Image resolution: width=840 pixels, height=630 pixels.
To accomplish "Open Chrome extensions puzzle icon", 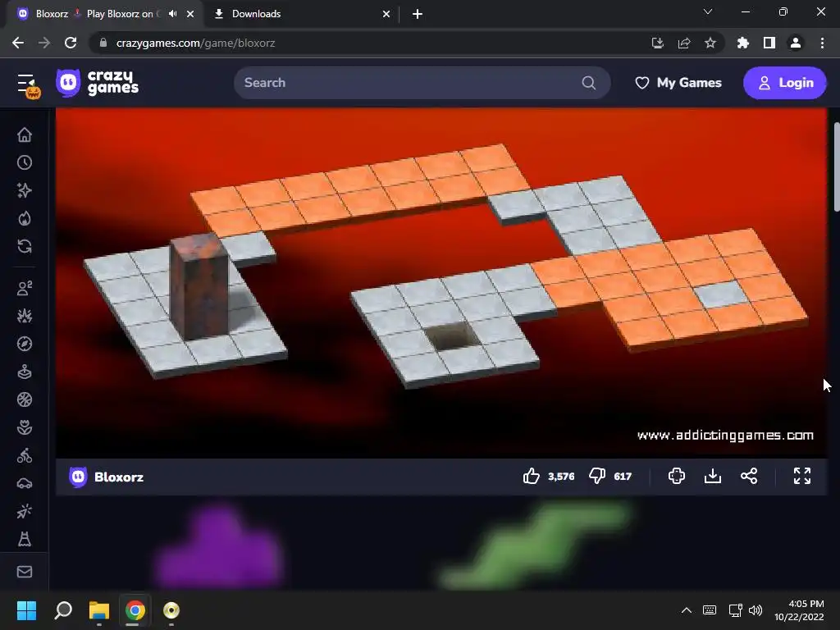I will (x=742, y=43).
